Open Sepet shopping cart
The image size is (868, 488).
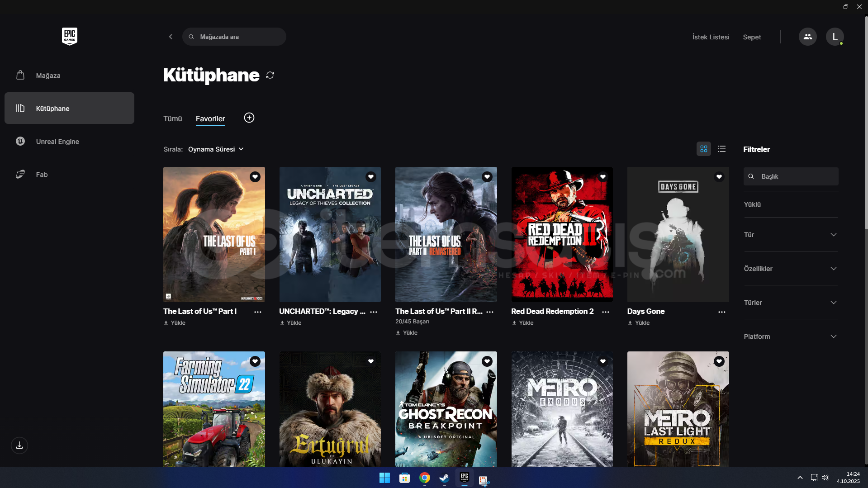(752, 37)
